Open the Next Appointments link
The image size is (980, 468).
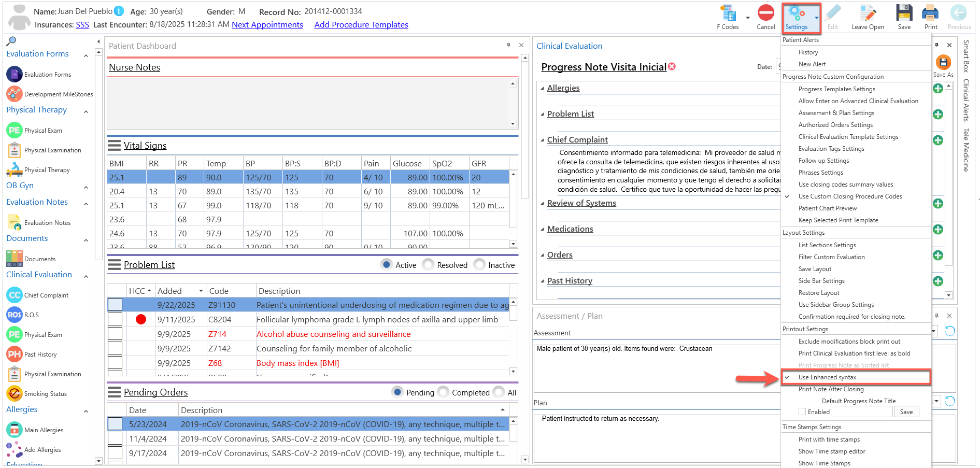pyautogui.click(x=267, y=25)
